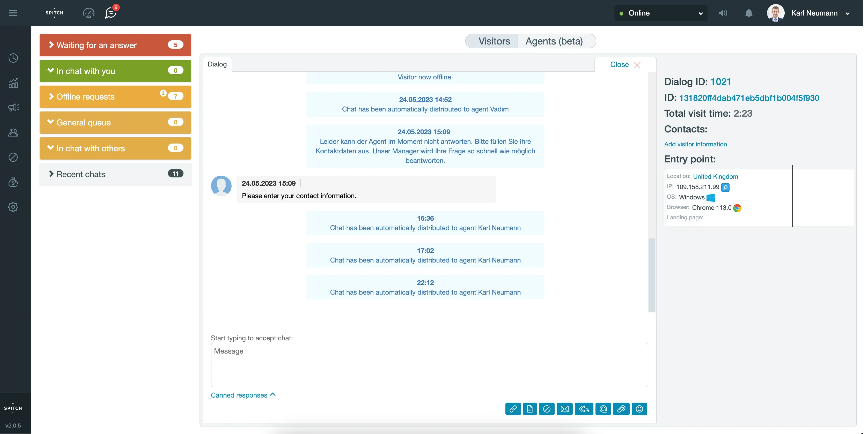Expand the Offline requests section
Image resolution: width=868 pixels, height=434 pixels.
coord(115,97)
